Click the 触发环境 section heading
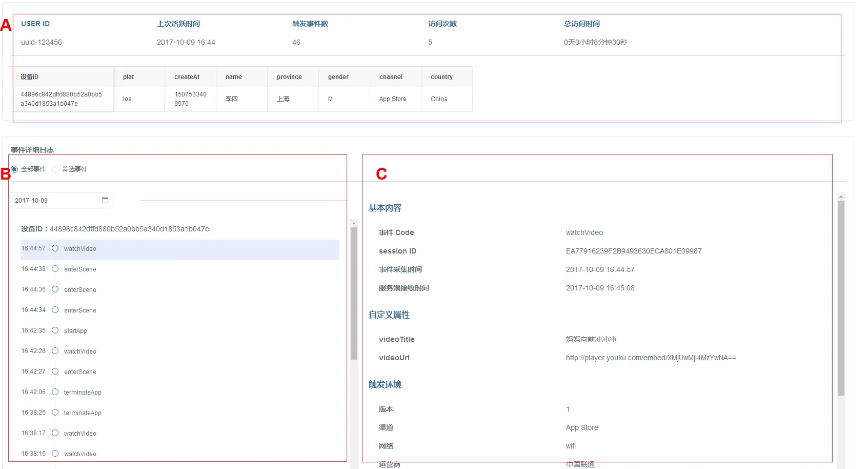 385,384
